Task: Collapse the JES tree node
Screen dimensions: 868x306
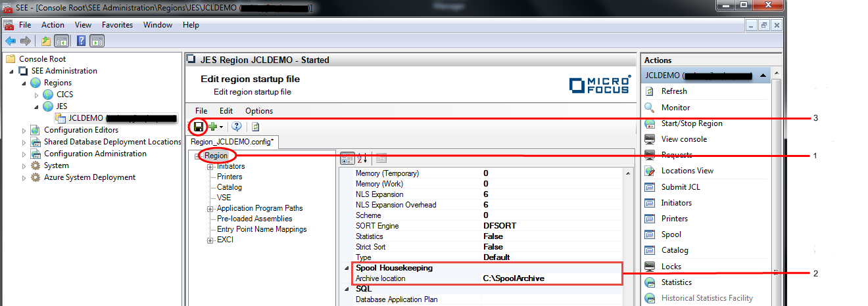Action: coord(37,106)
